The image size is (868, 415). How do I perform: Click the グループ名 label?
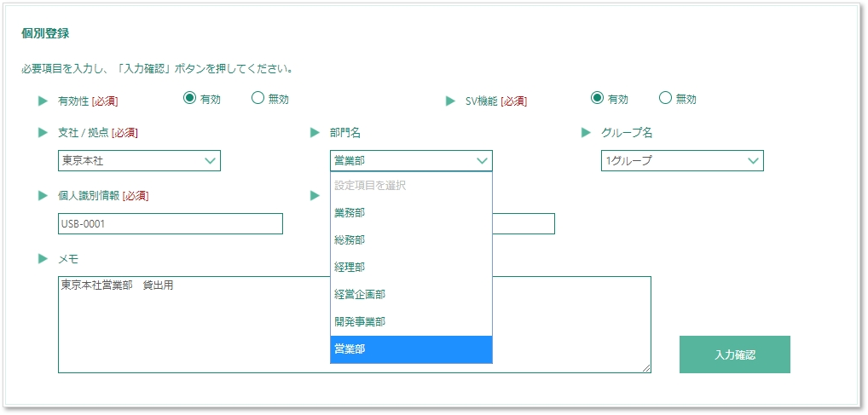627,133
